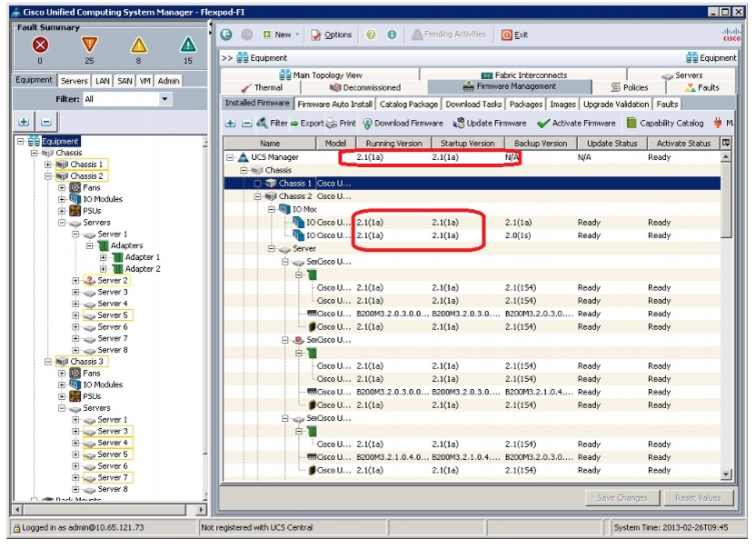Collapse Chassis 3 in the navigation tree
Screen dimensions: 756x549
click(48, 362)
